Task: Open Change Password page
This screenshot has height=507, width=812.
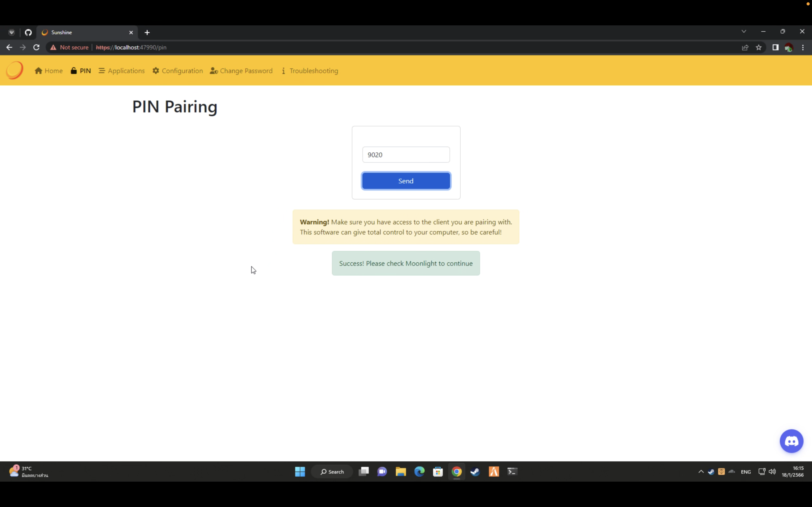Action: [x=241, y=71]
